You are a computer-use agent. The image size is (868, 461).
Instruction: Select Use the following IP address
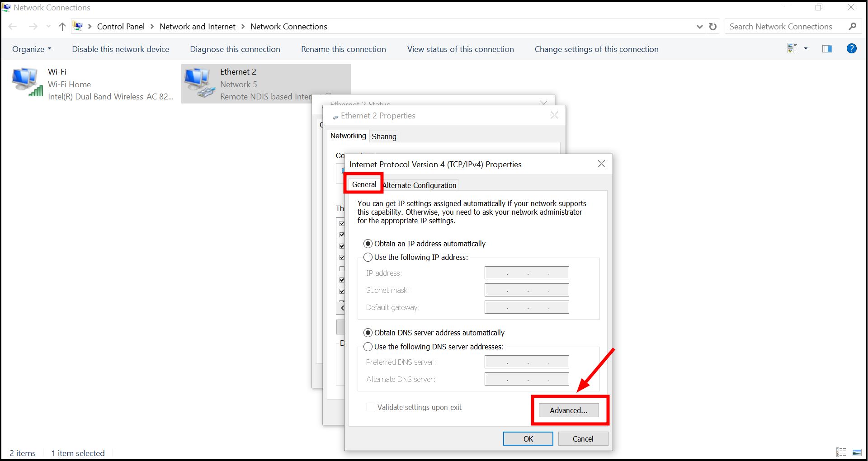(416, 257)
